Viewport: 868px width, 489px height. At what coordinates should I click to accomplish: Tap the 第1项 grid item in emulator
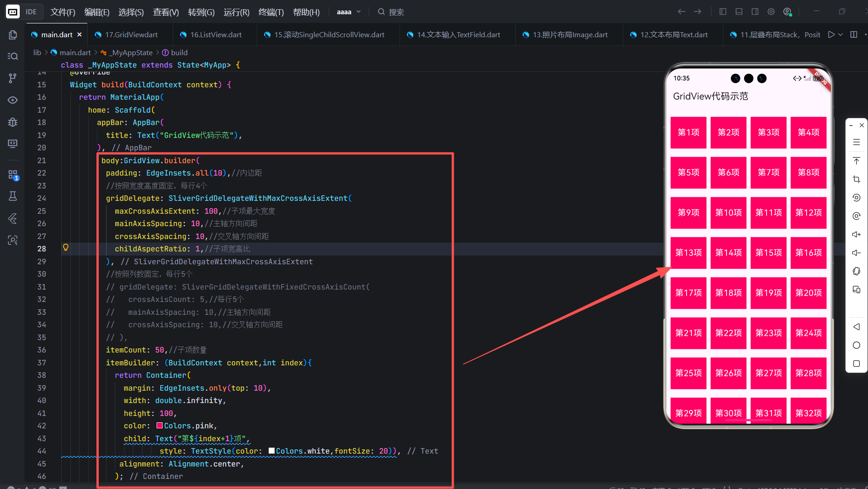coord(688,132)
